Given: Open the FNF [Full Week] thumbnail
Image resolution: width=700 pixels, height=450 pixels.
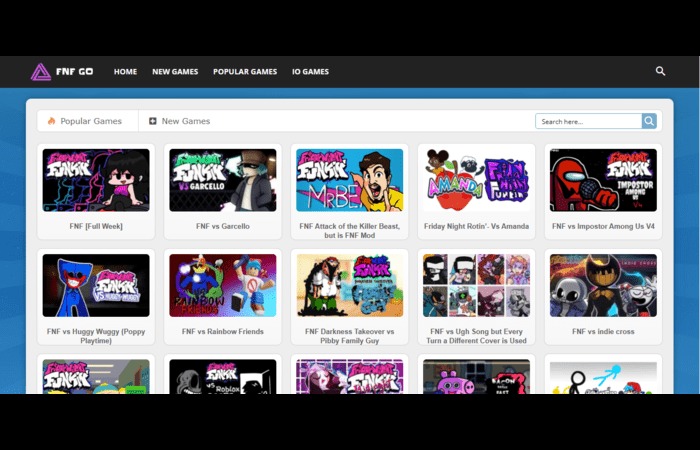Looking at the screenshot, I should (96, 180).
